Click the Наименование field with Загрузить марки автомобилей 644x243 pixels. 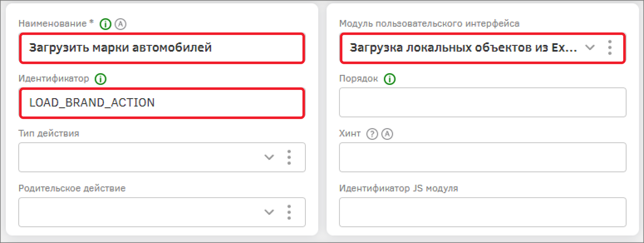click(x=162, y=48)
